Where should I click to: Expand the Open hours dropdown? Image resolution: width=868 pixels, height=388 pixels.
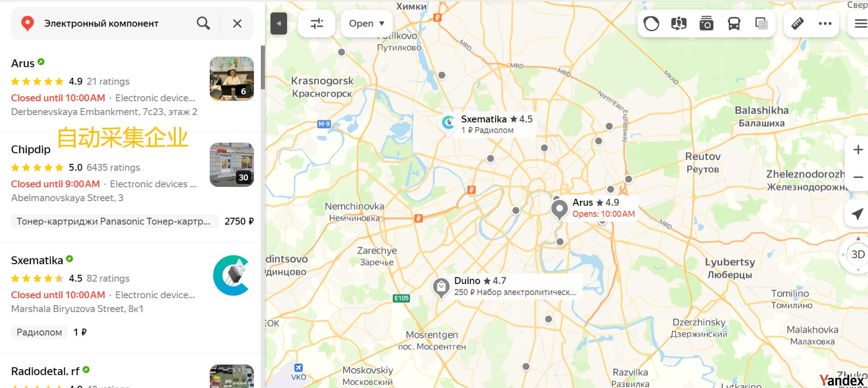pos(367,23)
